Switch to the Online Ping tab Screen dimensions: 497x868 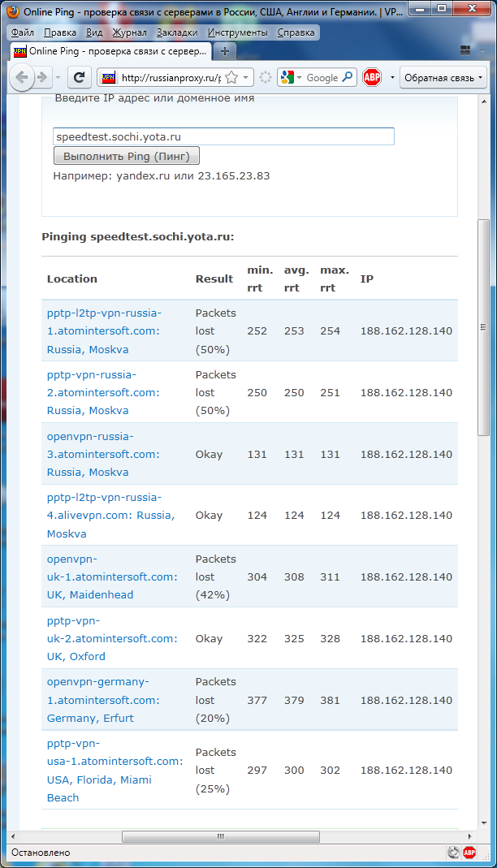click(x=110, y=51)
